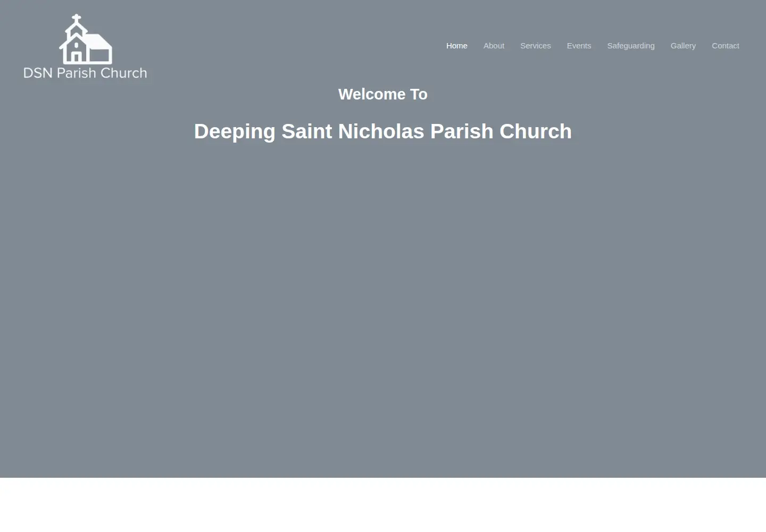The width and height of the screenshot is (766, 532).
Task: Open the Services menu item
Action: point(535,46)
